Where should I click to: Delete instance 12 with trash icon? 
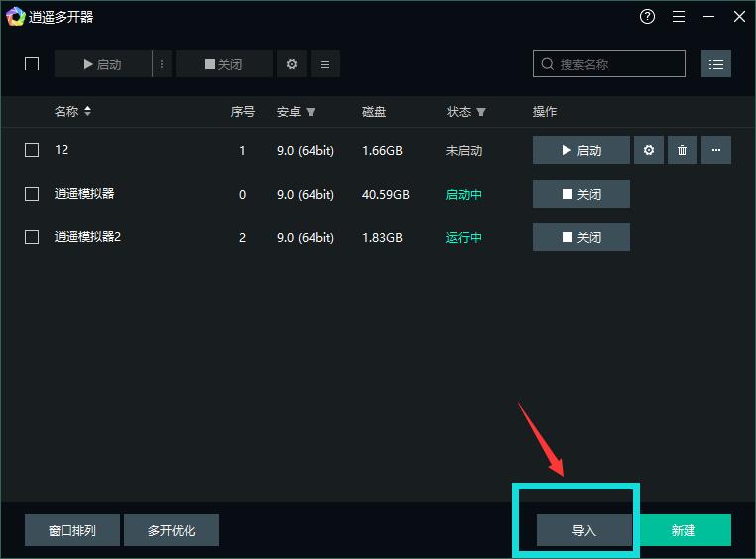(682, 150)
